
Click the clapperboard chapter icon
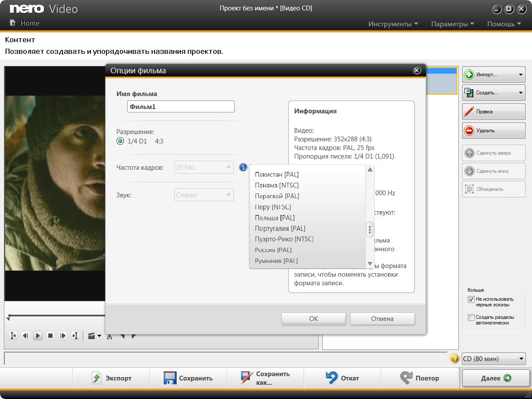91,336
